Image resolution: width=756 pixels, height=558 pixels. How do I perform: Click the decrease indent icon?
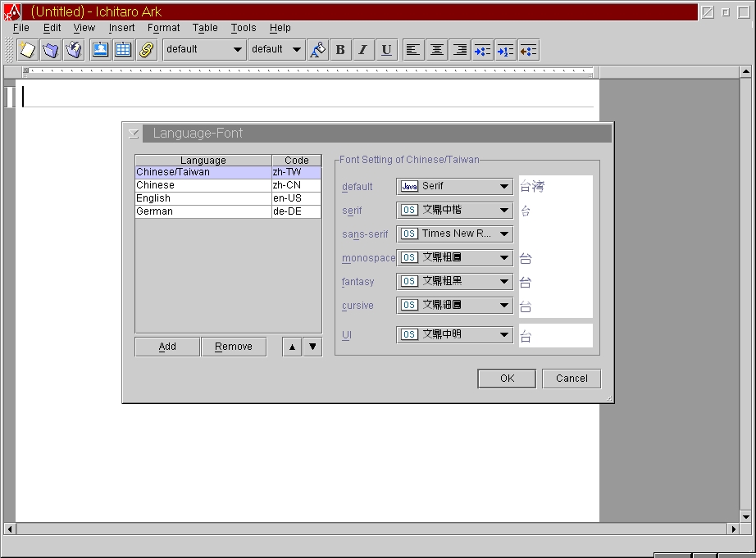528,50
